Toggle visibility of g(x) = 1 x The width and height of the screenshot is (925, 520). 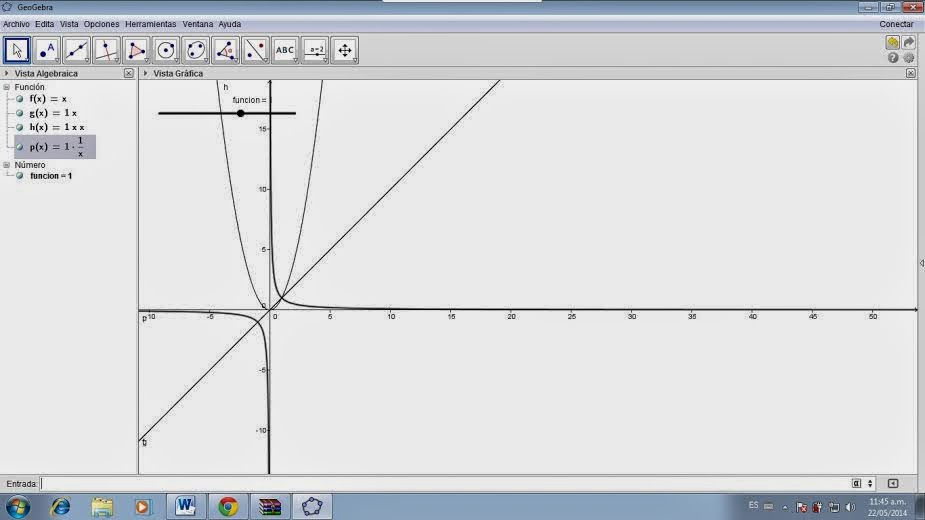pyautogui.click(x=19, y=113)
